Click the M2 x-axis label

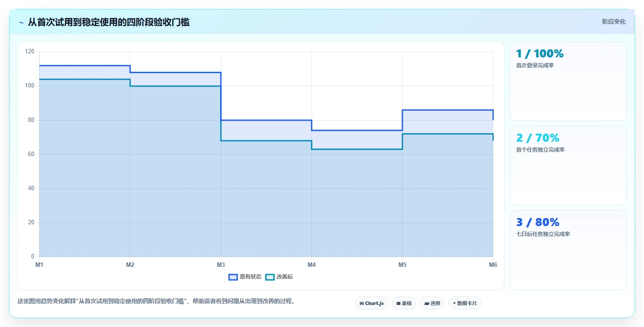130,265
